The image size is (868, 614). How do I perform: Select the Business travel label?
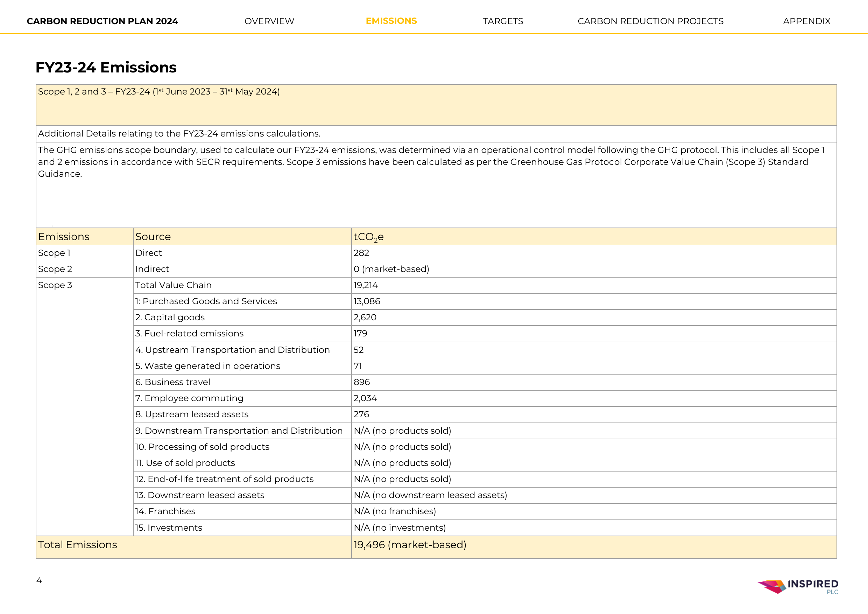[x=172, y=382]
